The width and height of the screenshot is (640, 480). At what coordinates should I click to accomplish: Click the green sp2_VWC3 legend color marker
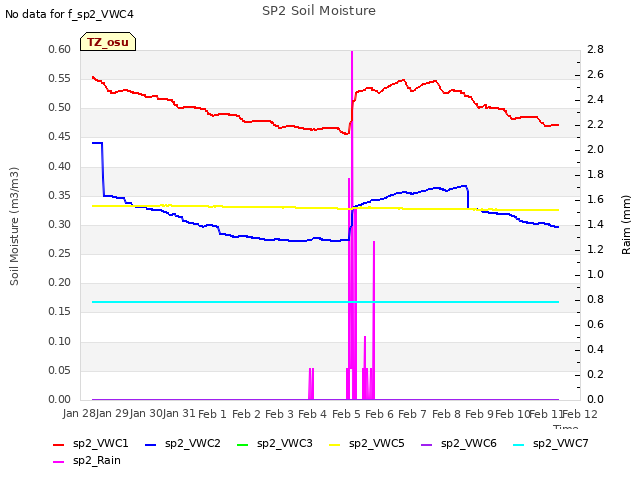(x=243, y=444)
